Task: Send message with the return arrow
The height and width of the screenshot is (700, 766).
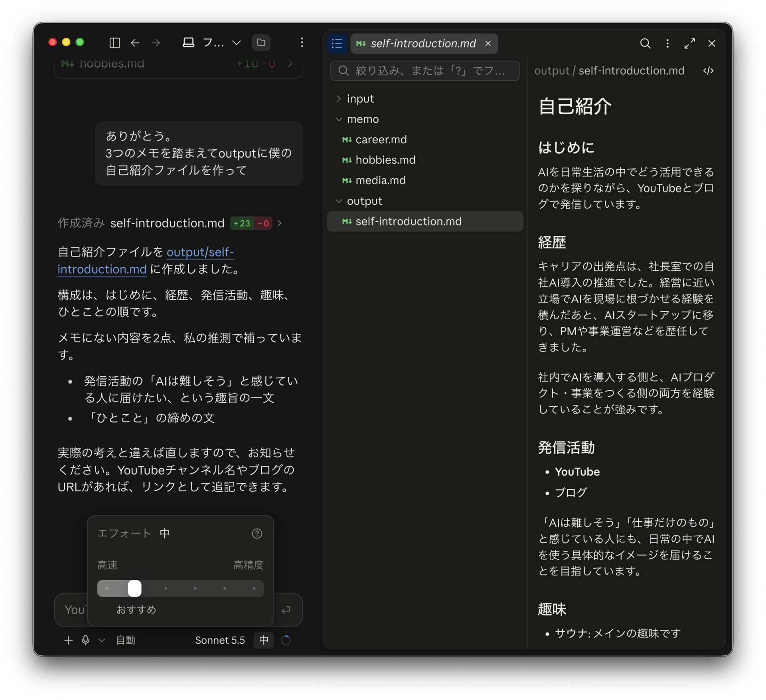Action: (286, 610)
